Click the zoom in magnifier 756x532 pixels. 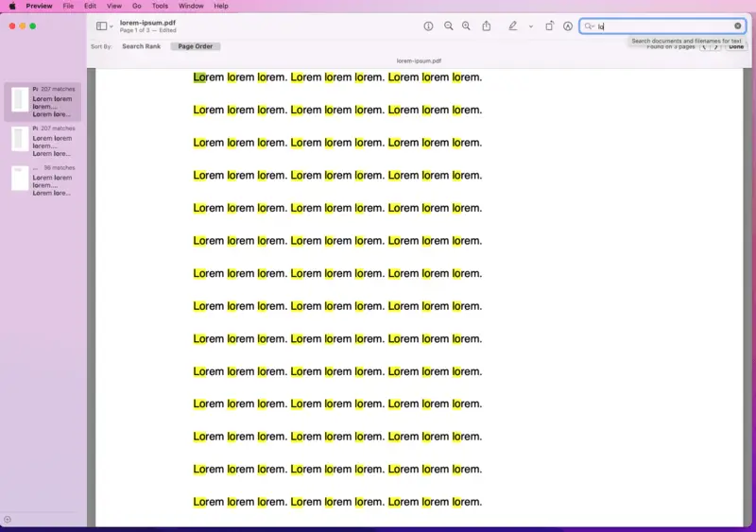click(466, 26)
